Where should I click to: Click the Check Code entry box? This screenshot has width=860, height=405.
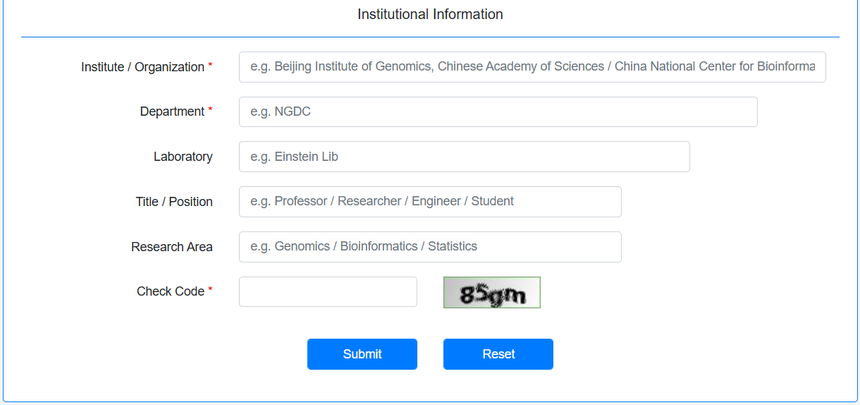point(328,292)
